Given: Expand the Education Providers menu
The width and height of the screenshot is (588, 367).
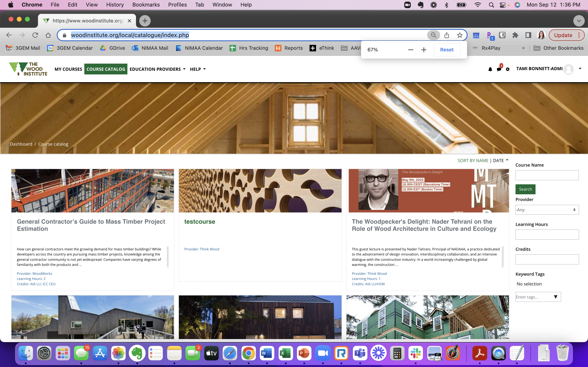Looking at the screenshot, I should coord(157,69).
